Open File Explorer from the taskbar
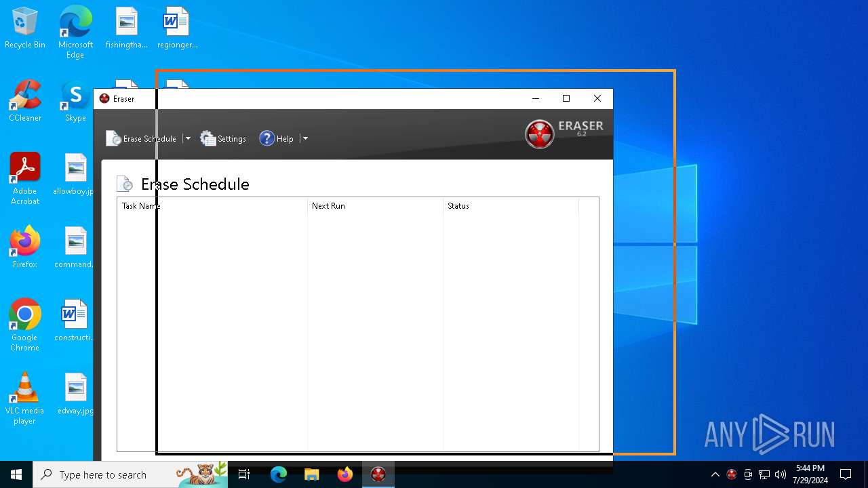 pyautogui.click(x=311, y=474)
